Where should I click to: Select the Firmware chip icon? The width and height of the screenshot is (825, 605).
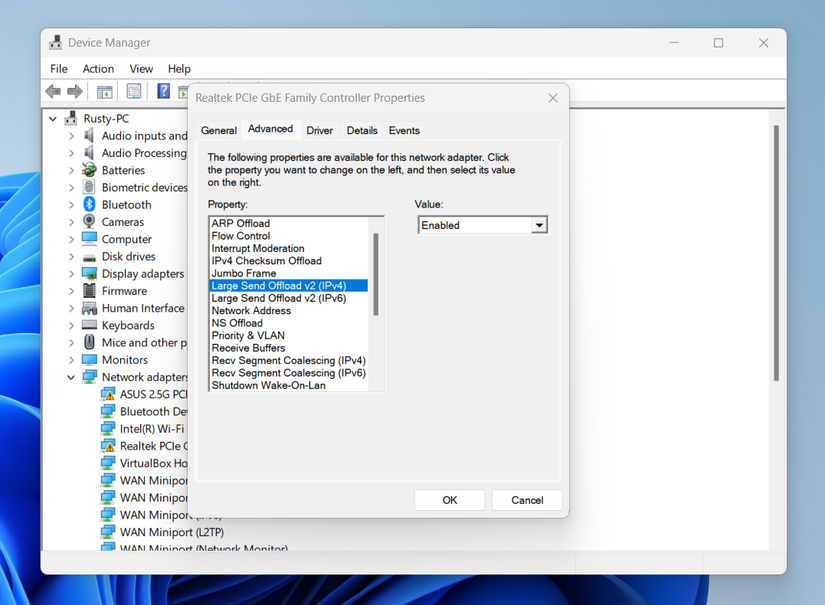click(x=89, y=290)
